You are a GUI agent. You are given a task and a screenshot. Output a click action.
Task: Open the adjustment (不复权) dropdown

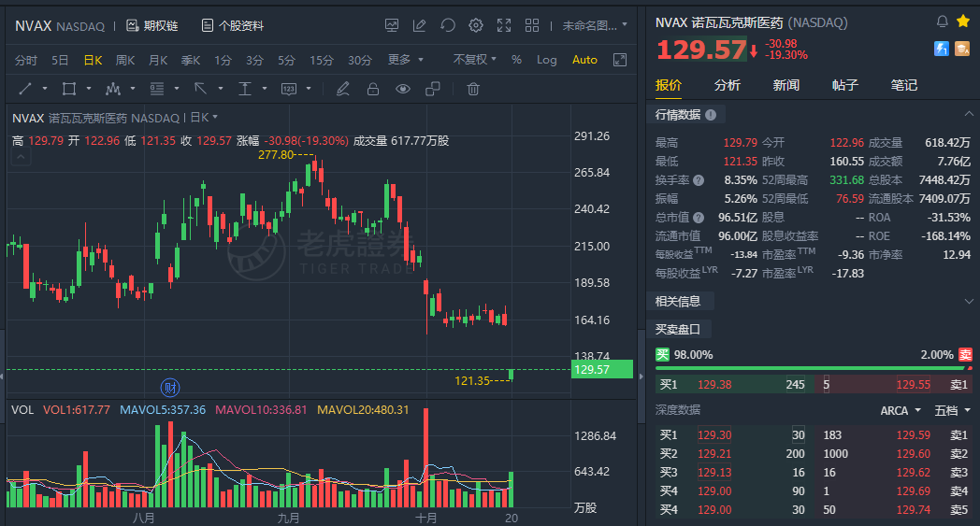click(x=475, y=60)
